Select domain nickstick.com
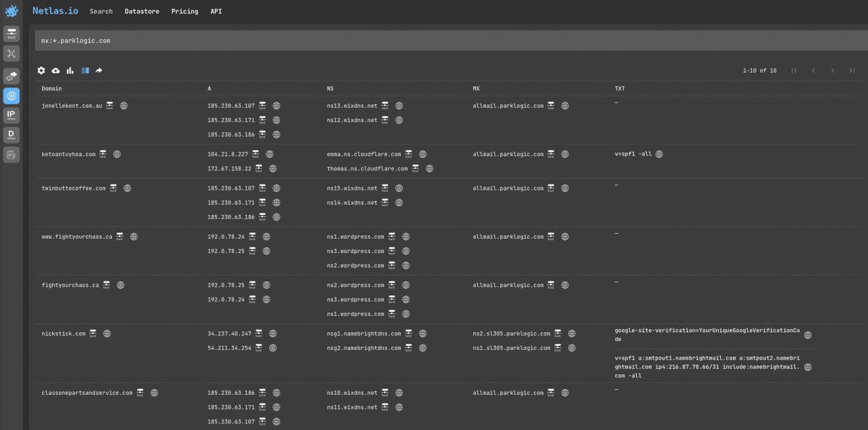The image size is (868, 430). click(x=63, y=334)
